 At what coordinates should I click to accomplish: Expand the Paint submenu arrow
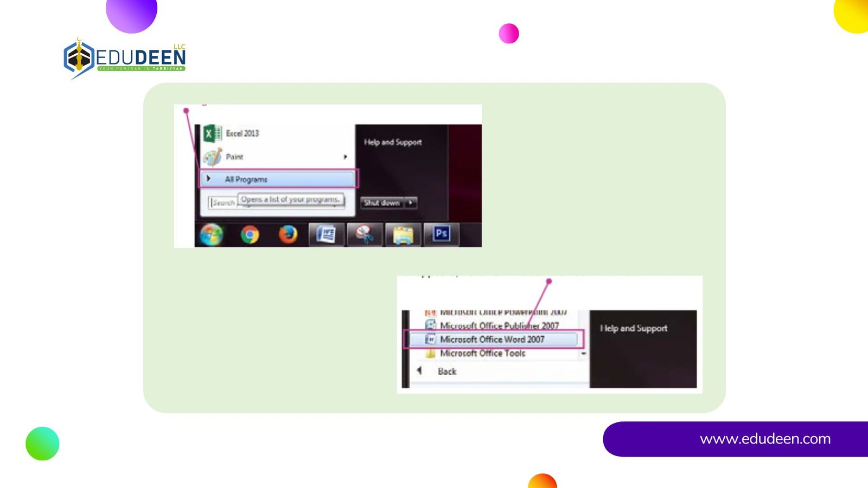[x=345, y=157]
